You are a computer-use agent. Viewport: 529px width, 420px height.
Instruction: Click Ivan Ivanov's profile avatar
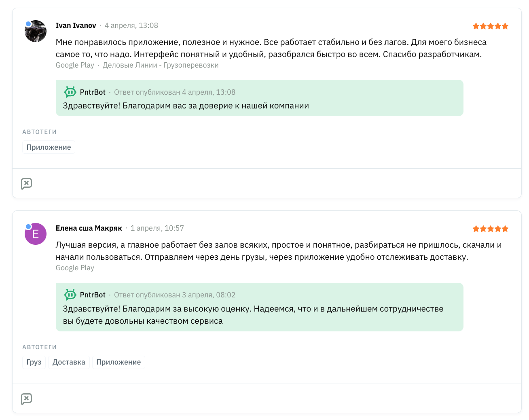36,31
